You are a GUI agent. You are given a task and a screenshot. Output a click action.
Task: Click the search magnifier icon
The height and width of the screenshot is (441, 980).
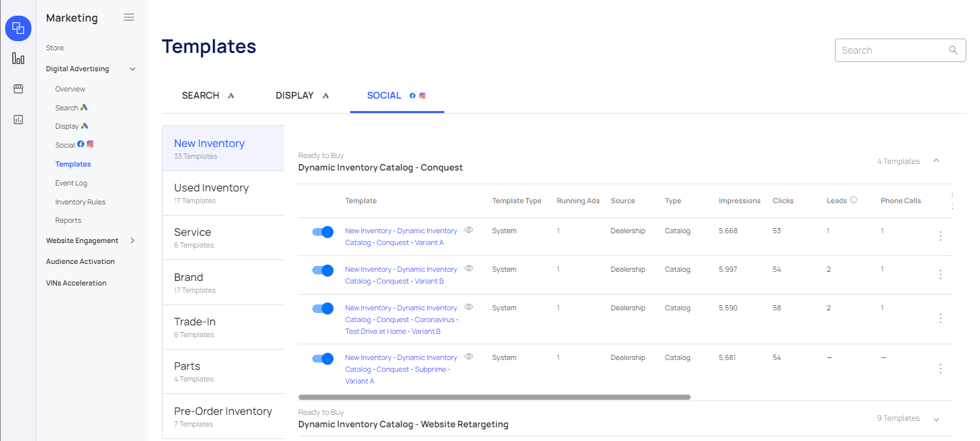click(953, 50)
